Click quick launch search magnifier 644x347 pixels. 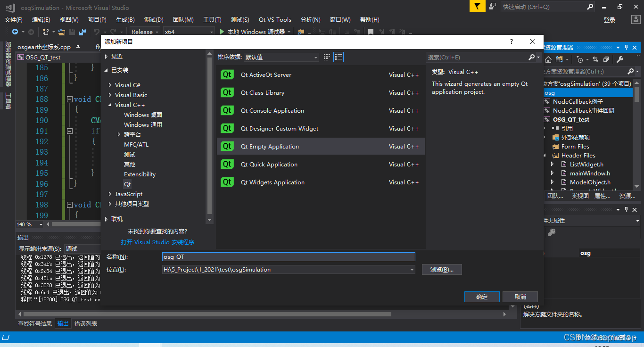tap(590, 7)
